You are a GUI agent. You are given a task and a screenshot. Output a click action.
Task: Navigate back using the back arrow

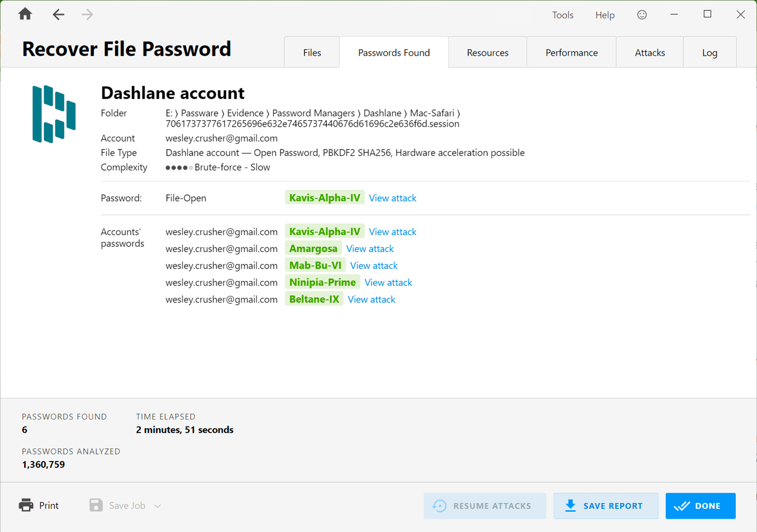click(x=58, y=14)
